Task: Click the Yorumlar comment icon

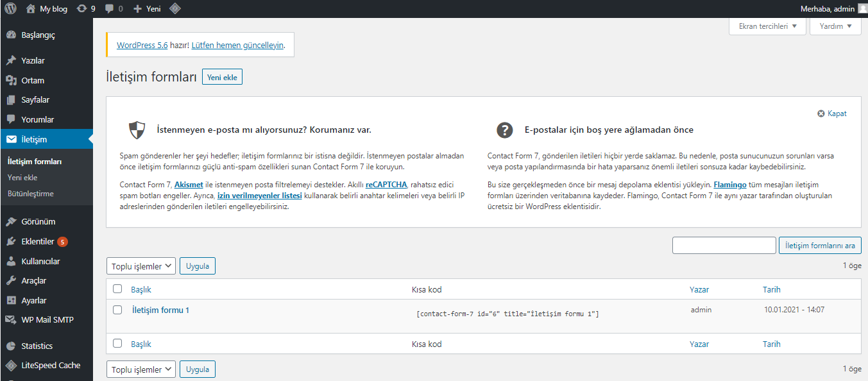Action: (x=11, y=120)
